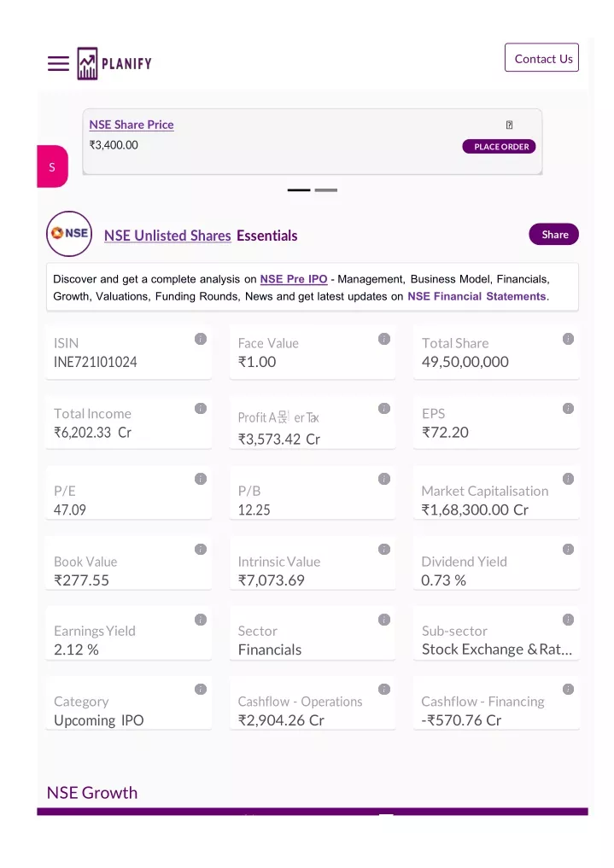
Task: Click the Total Share value 49,50,00,000
Action: pos(465,362)
